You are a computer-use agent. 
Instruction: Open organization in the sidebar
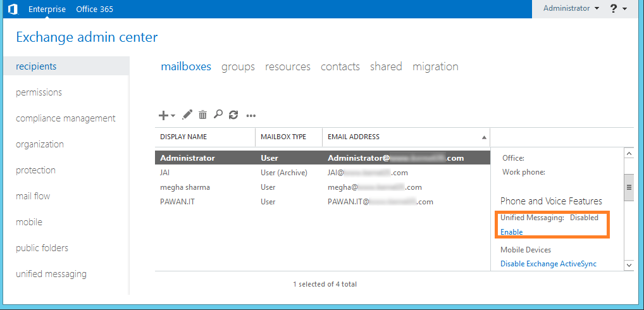pos(40,144)
